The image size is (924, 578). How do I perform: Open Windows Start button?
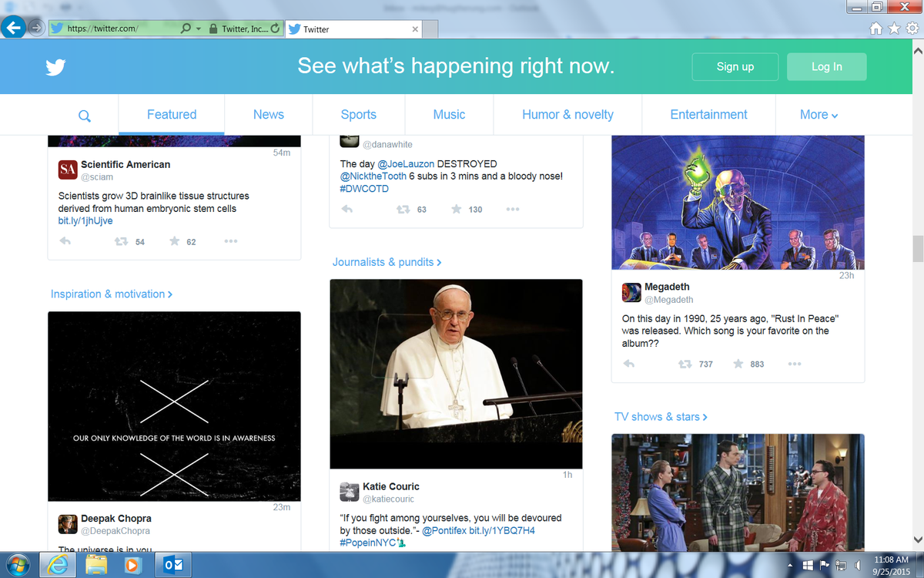(x=18, y=565)
